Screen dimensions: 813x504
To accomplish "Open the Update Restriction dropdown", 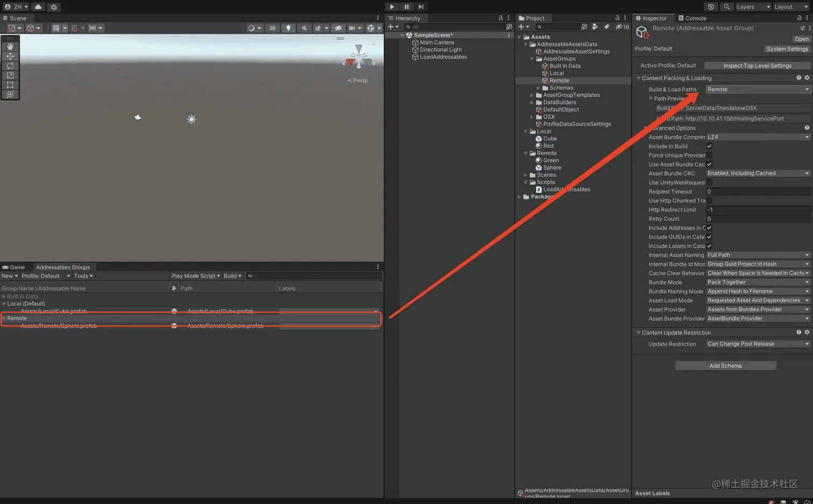I will click(758, 344).
